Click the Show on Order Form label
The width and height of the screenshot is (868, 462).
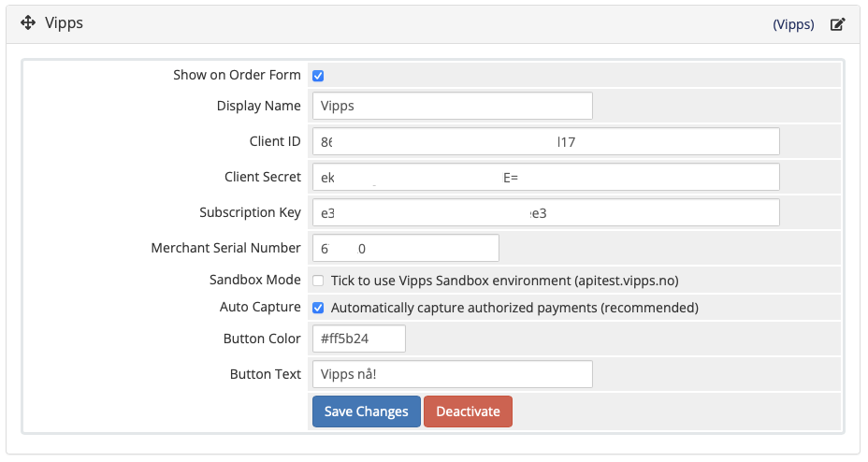coord(237,75)
